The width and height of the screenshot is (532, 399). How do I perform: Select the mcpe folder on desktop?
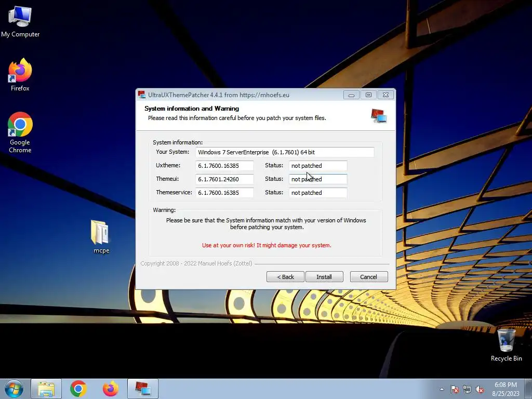point(101,236)
